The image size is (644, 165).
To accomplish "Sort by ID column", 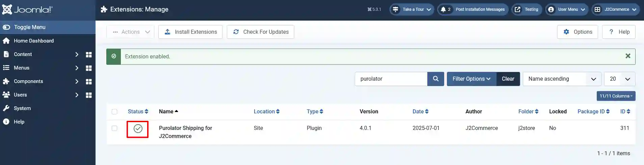I will tap(625, 112).
